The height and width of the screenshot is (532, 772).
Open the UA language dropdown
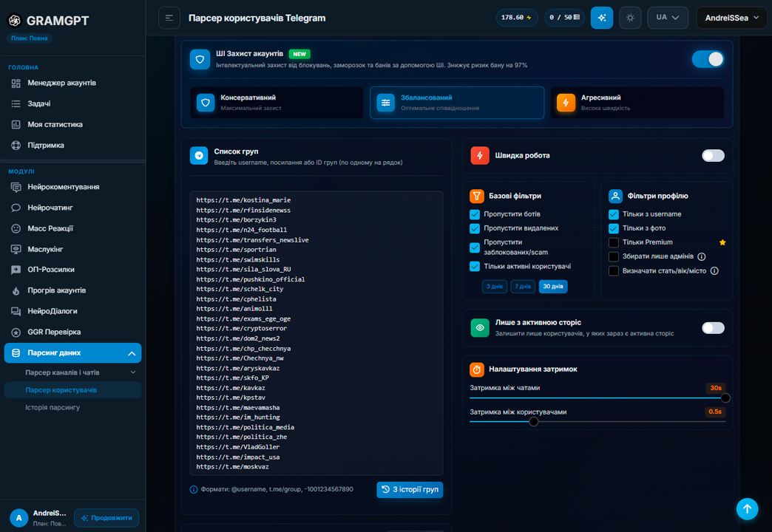(x=668, y=18)
